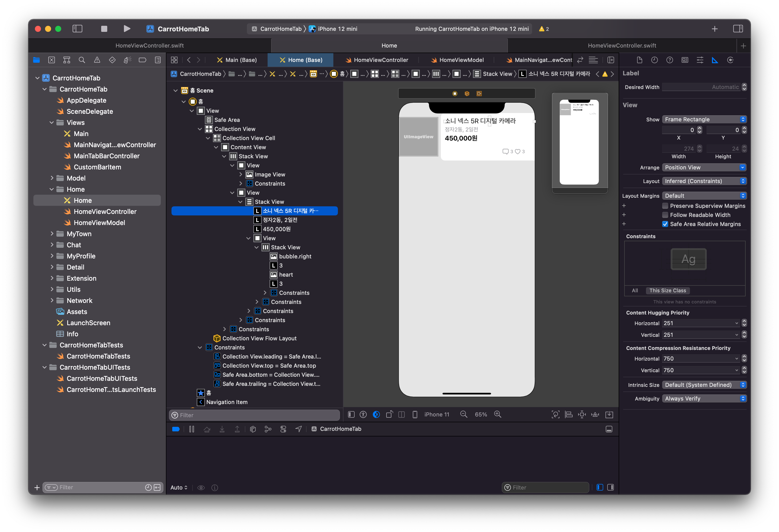Open the Intrinsic Size dropdown
Viewport: 779px width, 532px height.
click(704, 385)
